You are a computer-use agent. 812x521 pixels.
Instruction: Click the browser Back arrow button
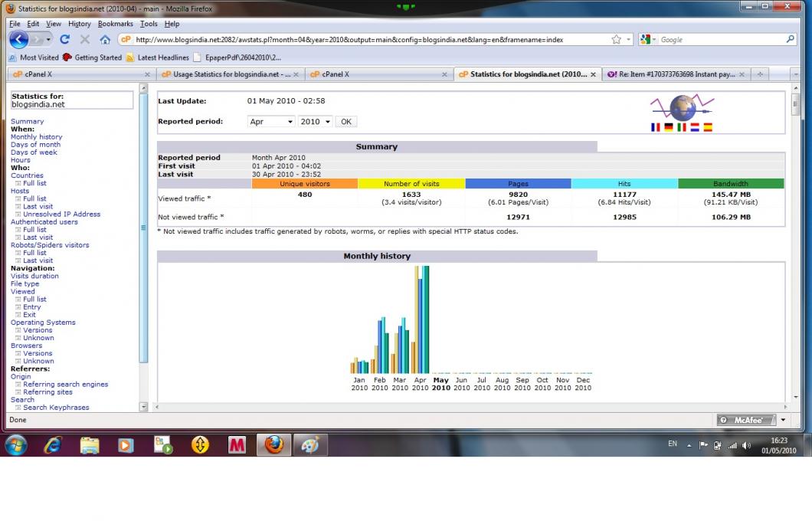tap(19, 39)
